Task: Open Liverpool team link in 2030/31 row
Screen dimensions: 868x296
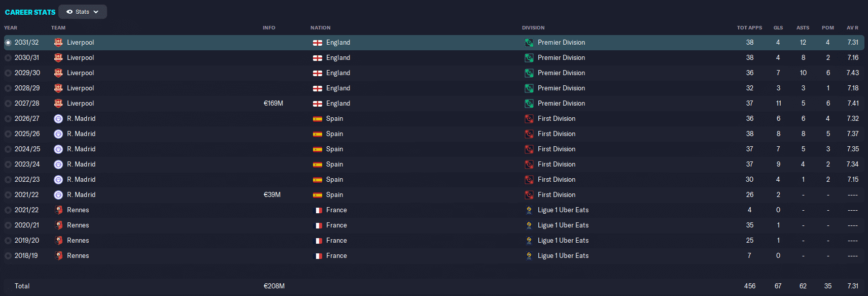Action: [80, 58]
